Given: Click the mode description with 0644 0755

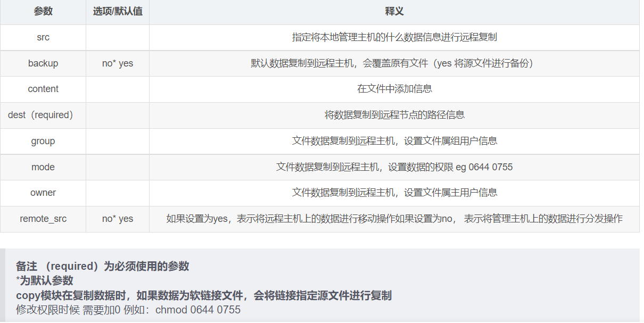Looking at the screenshot, I should (x=394, y=167).
